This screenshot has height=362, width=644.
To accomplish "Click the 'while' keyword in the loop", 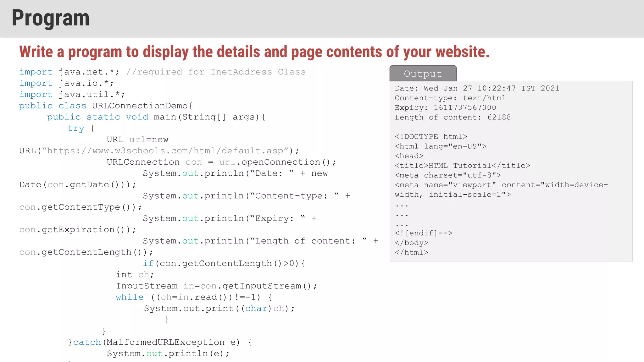I will pos(130,297).
